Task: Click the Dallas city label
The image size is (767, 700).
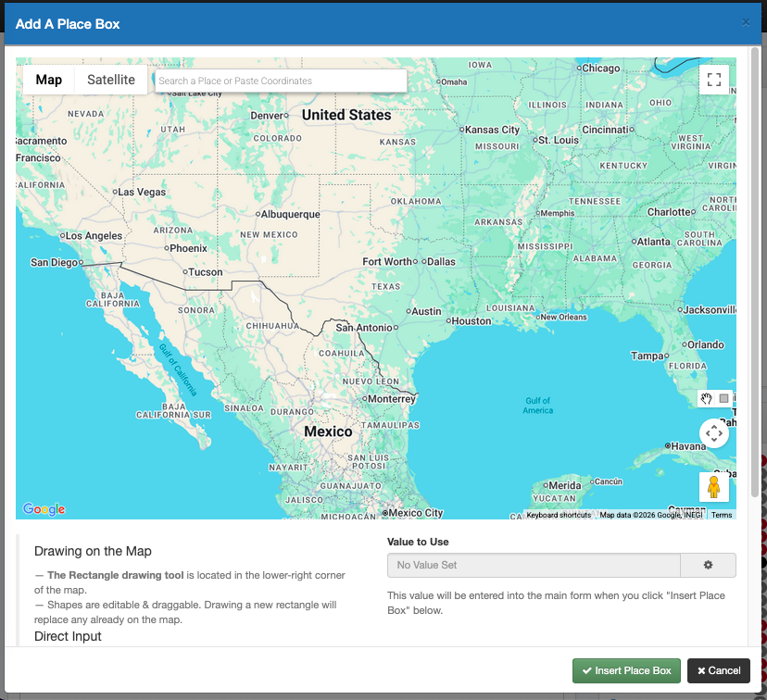Action: (441, 261)
